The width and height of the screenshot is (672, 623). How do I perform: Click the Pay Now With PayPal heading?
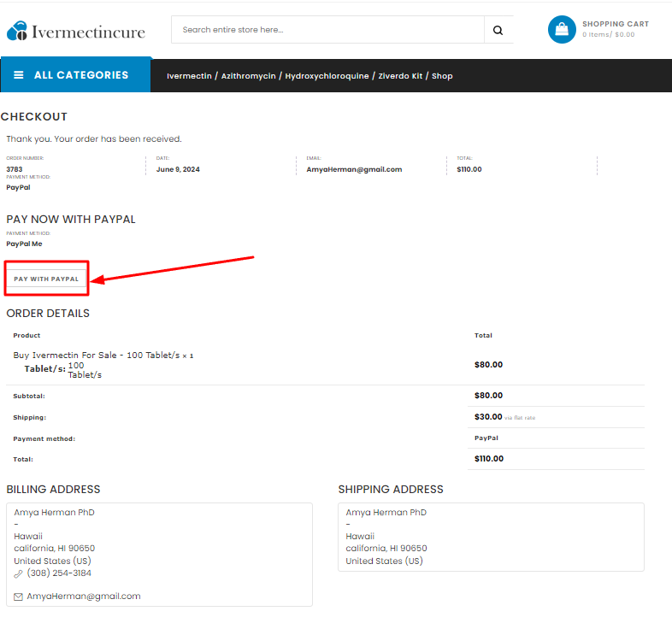point(71,220)
